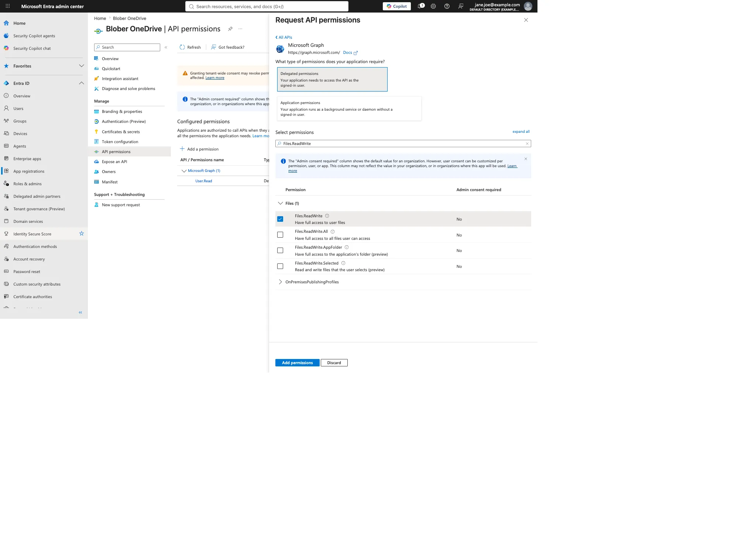Screen dimensions: 756x535
Task: Select Delegated permissions type
Action: click(332, 79)
